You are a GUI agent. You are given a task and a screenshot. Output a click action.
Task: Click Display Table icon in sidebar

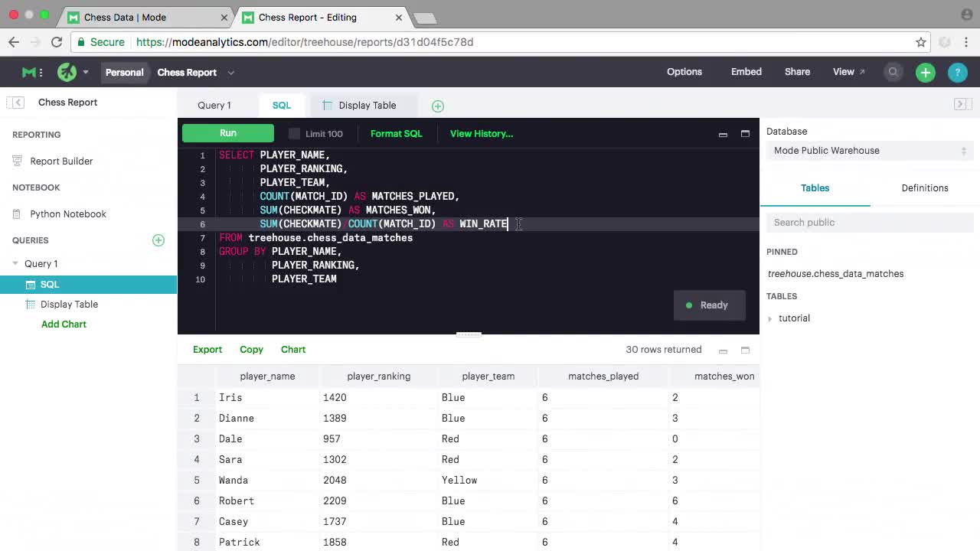[31, 305]
